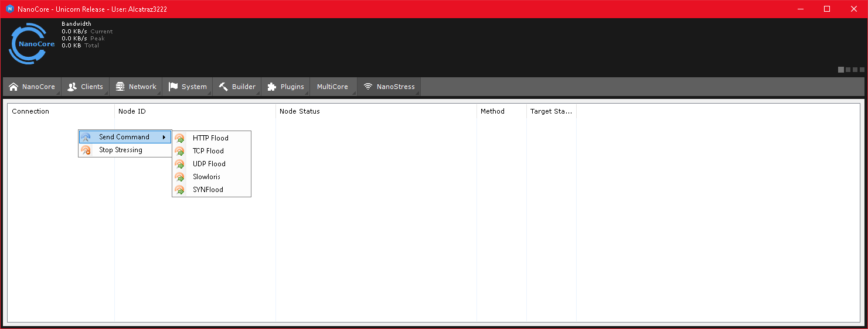868x329 pixels.
Task: Click the hammer icon on Builder tab
Action: [223, 87]
